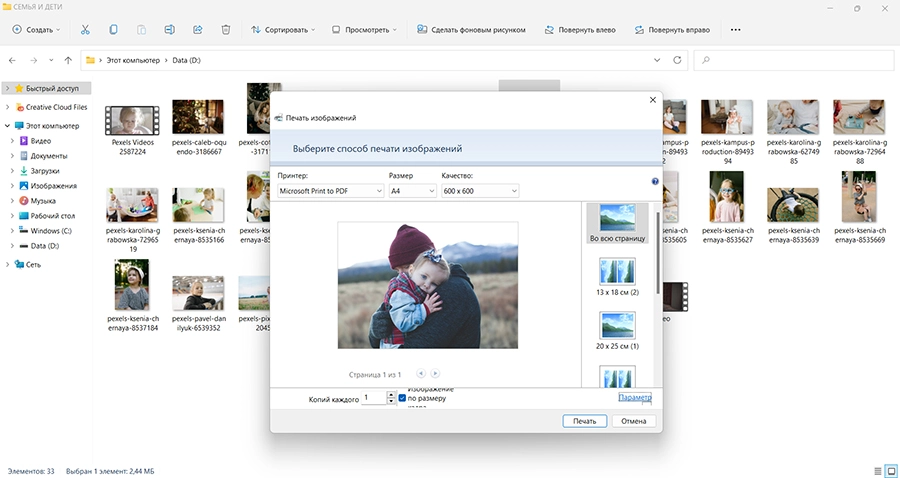The image size is (900, 478).
Task: Go up one folder level arrow
Action: point(67,60)
